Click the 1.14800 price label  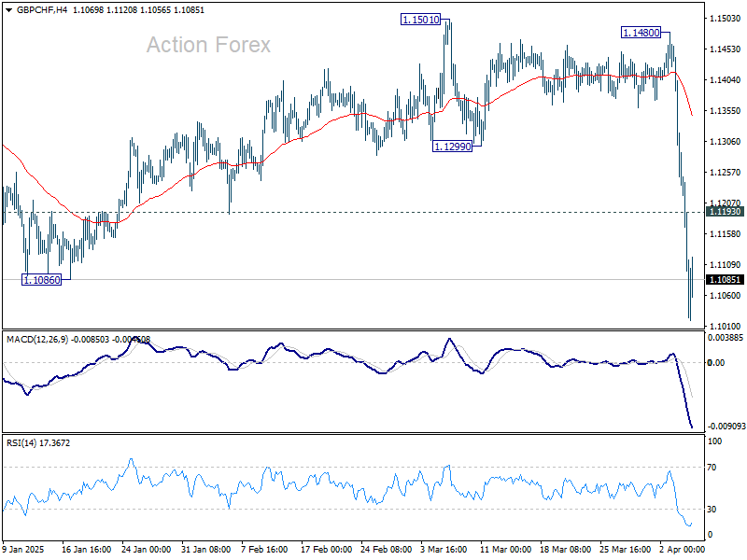[x=641, y=33]
